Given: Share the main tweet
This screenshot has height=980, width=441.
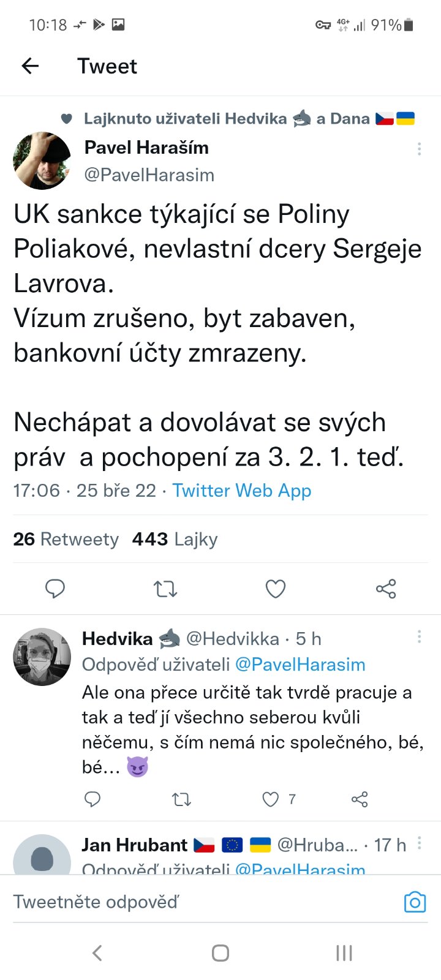Looking at the screenshot, I should pos(386,589).
